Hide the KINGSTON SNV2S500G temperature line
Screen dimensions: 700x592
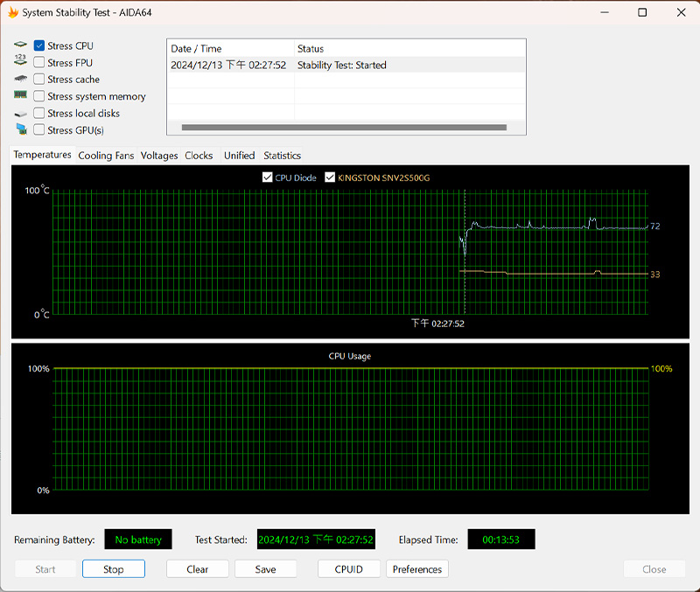pyautogui.click(x=330, y=178)
